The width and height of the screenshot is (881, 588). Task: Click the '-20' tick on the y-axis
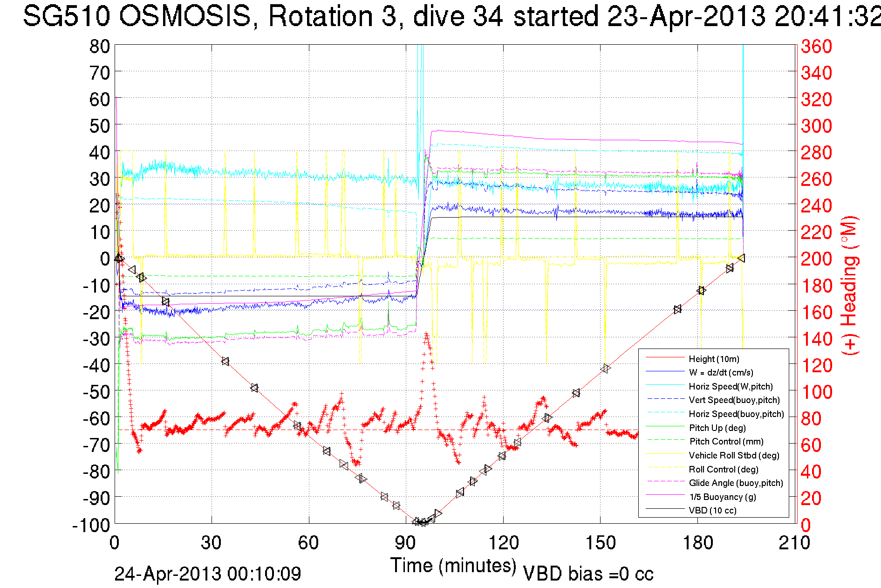(96, 312)
